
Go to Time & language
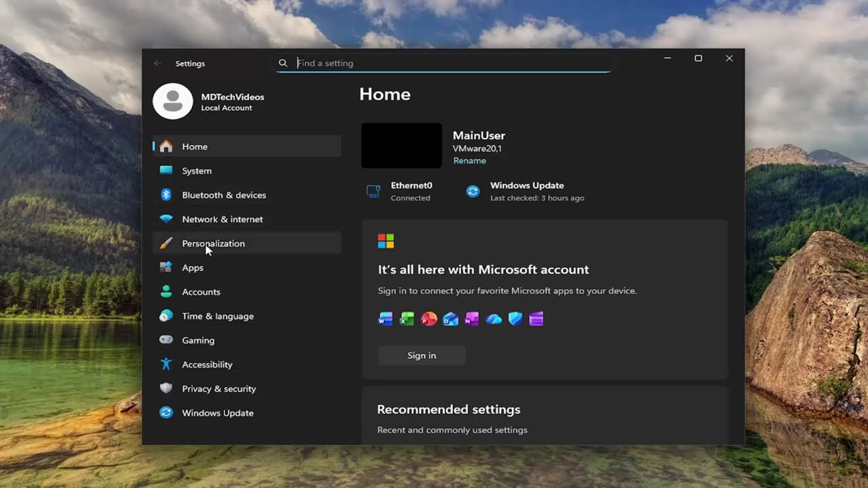tap(247, 316)
